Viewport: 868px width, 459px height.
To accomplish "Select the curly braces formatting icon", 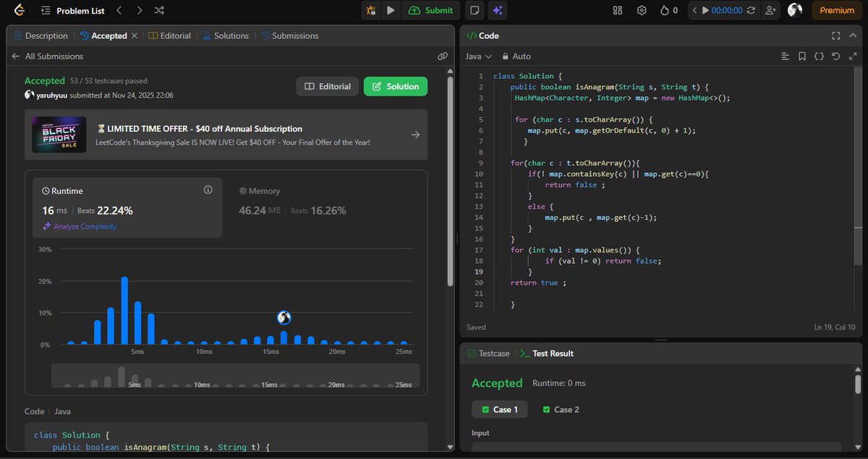I will tap(818, 56).
